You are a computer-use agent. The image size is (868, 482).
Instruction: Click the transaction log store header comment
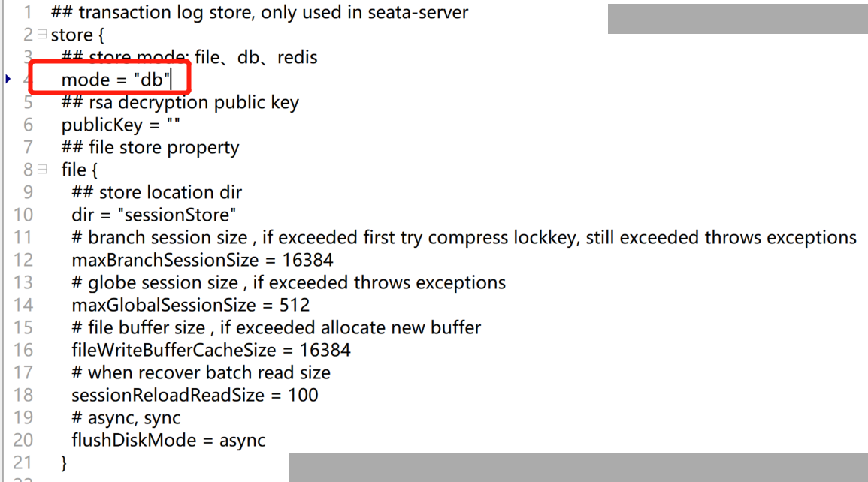coord(259,12)
